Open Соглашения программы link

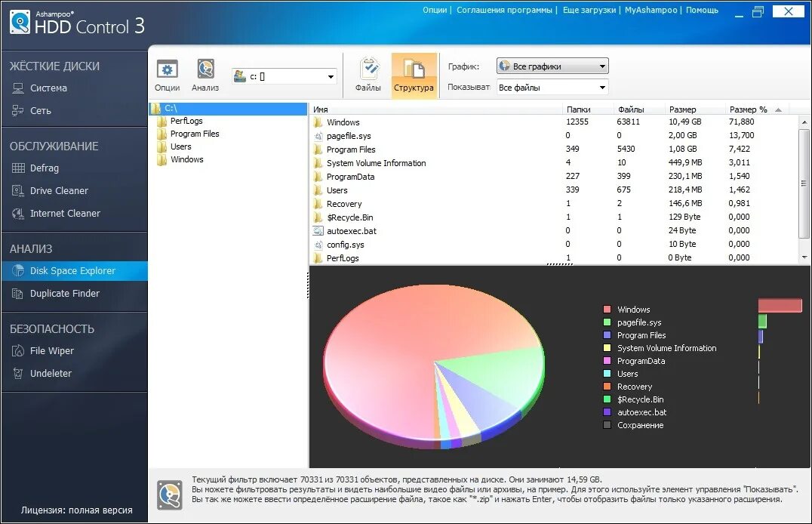[504, 10]
